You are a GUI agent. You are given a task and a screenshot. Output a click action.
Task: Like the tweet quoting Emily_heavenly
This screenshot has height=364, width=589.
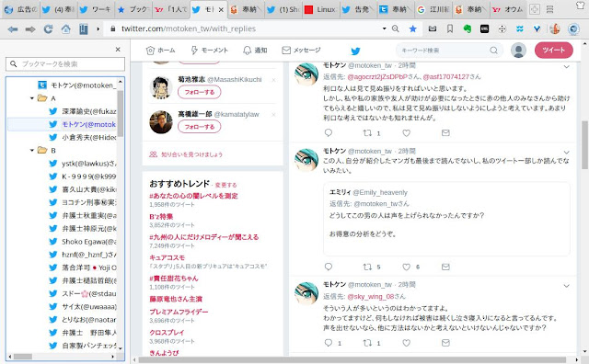click(x=407, y=267)
